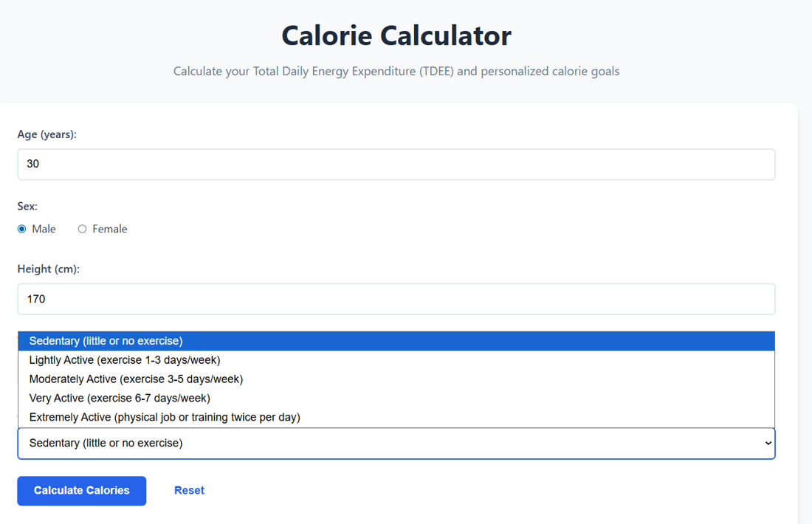812x524 pixels.
Task: Click the Reset link
Action: click(189, 490)
